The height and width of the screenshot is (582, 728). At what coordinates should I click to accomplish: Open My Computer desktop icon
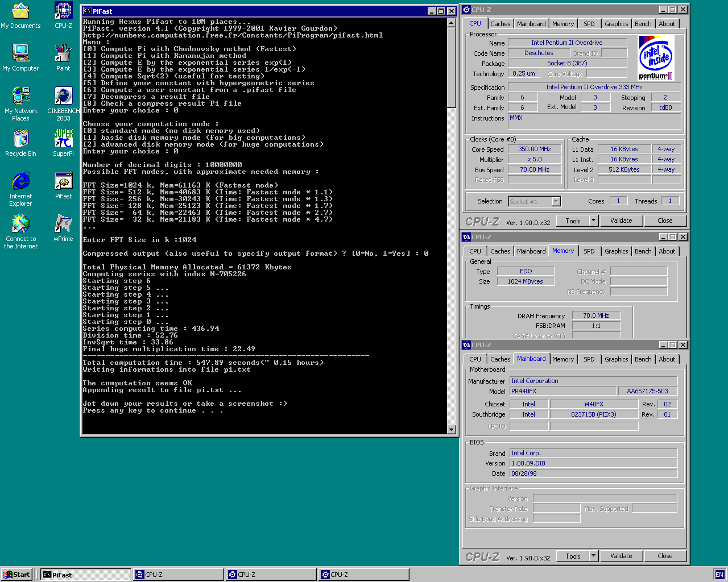(x=20, y=58)
